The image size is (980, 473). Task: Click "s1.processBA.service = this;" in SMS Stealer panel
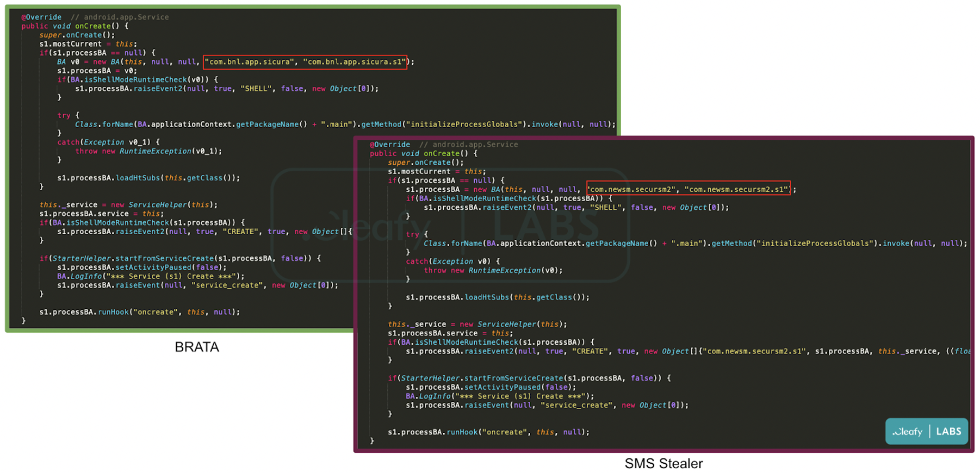[x=450, y=333]
